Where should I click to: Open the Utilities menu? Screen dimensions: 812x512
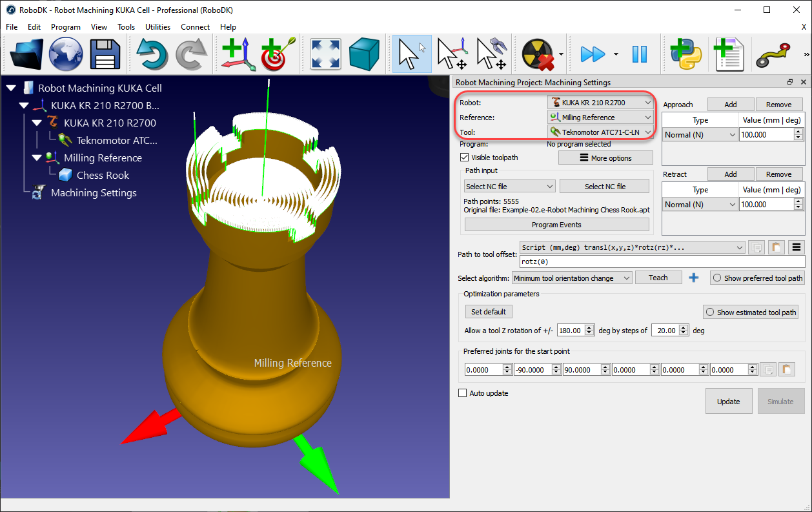[157, 27]
